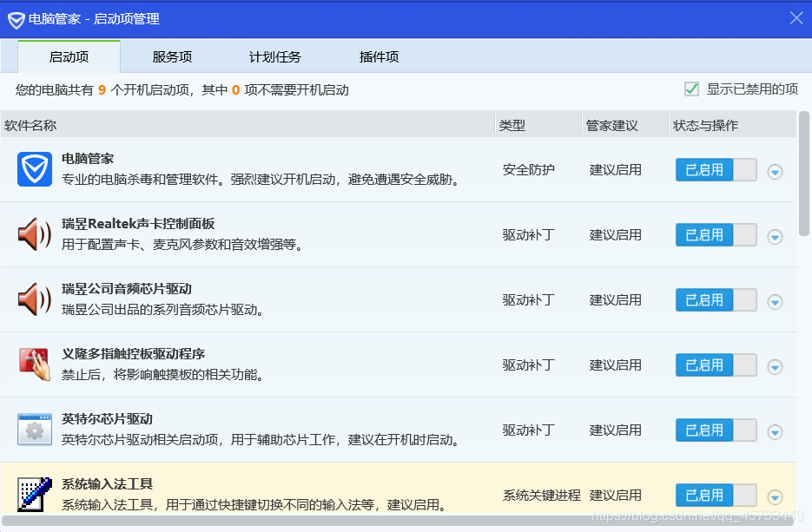Expand options arrow for 系统输入法工具

[775, 497]
